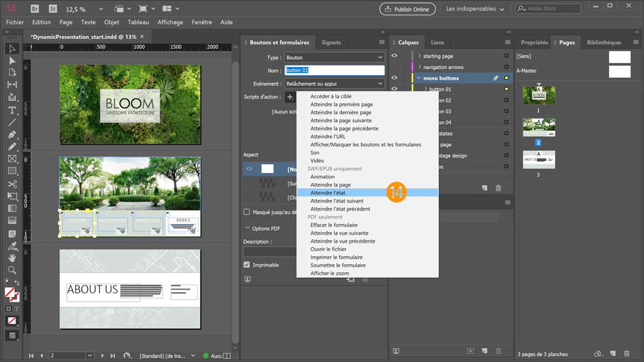Select page 3 thumbnail in Pages panel

tap(539, 160)
